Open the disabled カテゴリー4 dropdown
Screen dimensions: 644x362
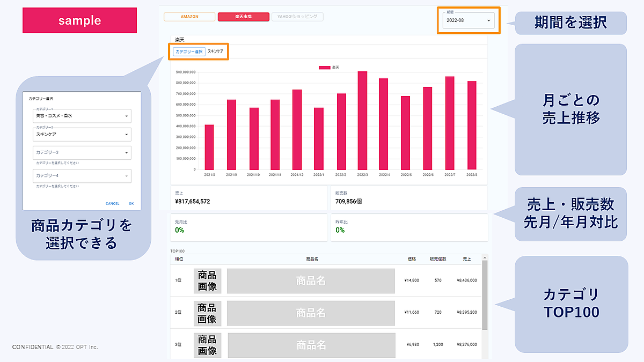point(82,176)
